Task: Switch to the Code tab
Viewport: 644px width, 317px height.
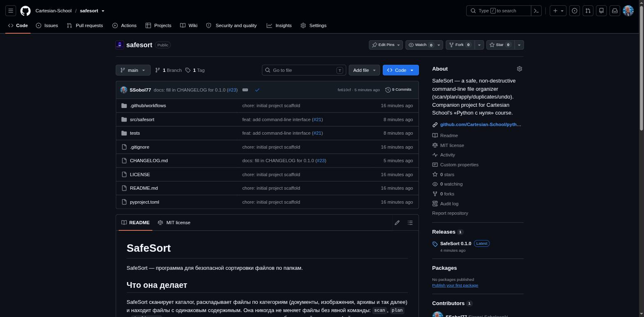Action: click(x=18, y=25)
